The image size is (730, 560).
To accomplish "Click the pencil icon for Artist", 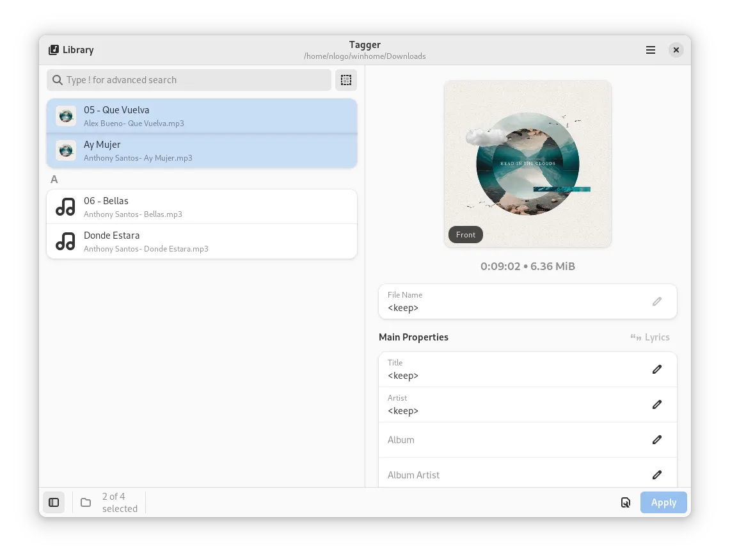I will pos(656,404).
